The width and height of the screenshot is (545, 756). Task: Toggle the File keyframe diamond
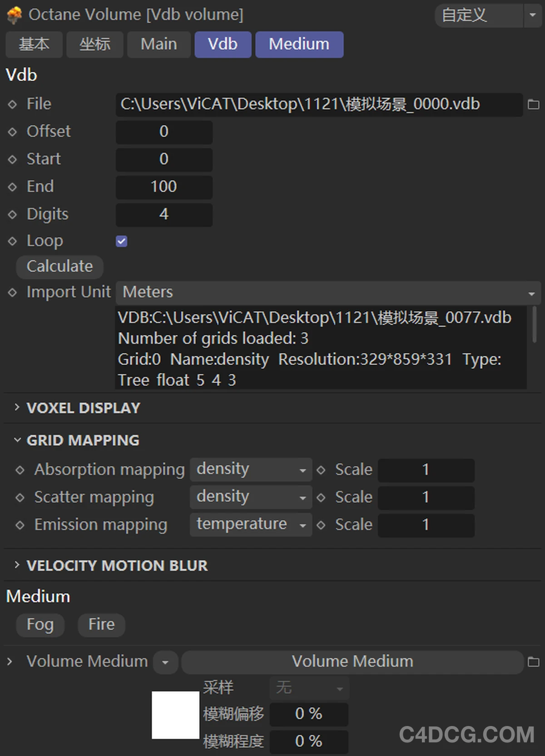(12, 104)
